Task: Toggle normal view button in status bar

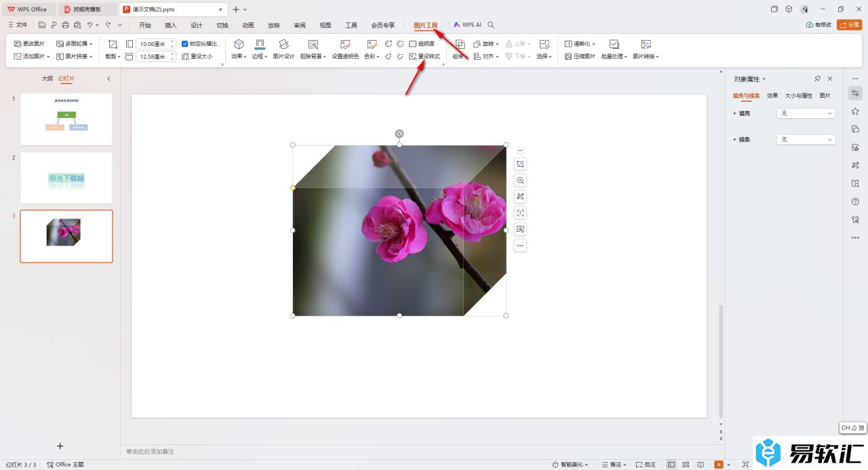Action: (671, 465)
